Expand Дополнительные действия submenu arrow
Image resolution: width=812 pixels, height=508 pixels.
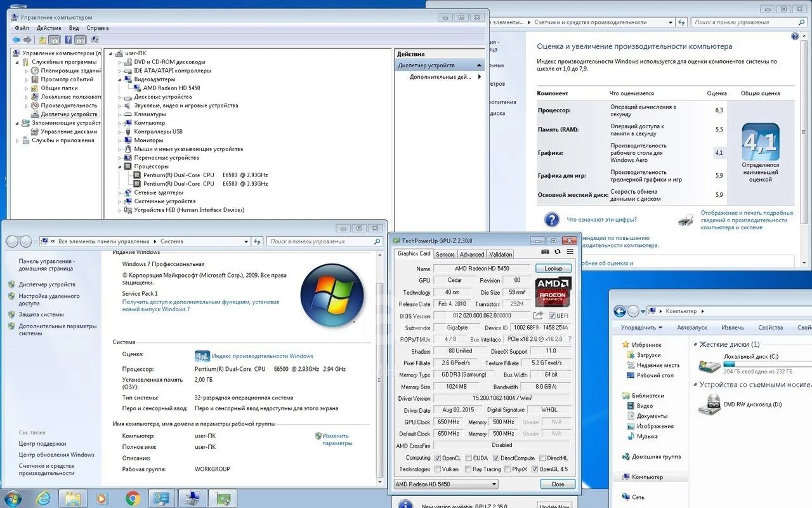click(x=480, y=77)
